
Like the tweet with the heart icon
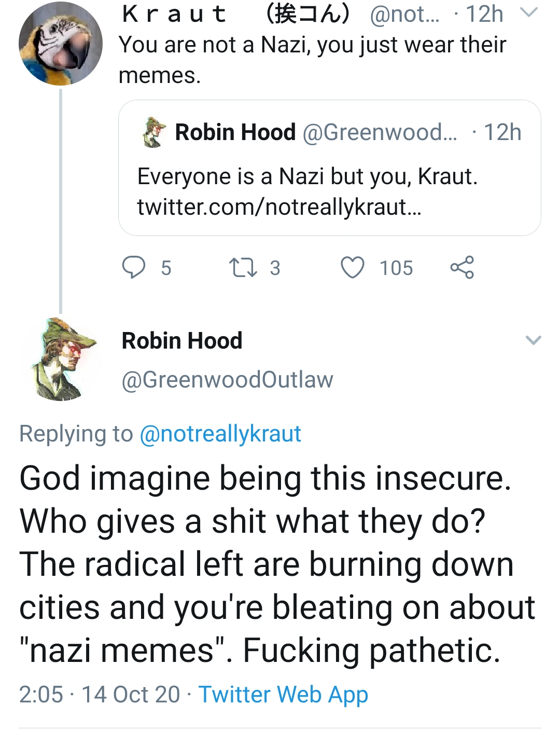click(353, 268)
